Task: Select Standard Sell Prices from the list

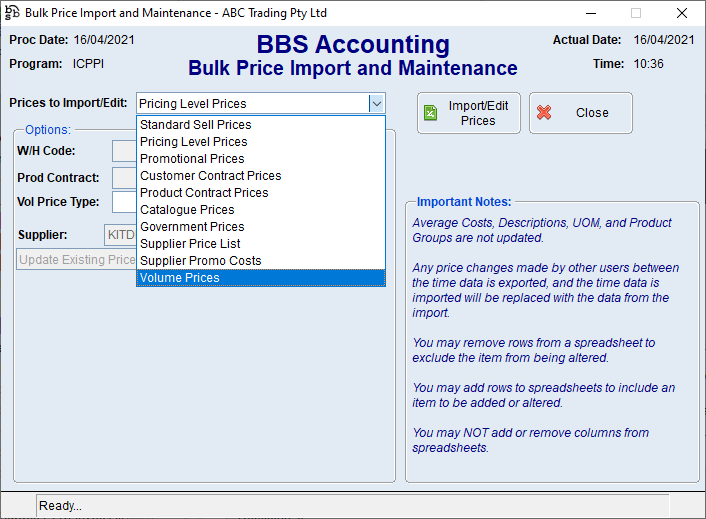Action: click(x=195, y=125)
